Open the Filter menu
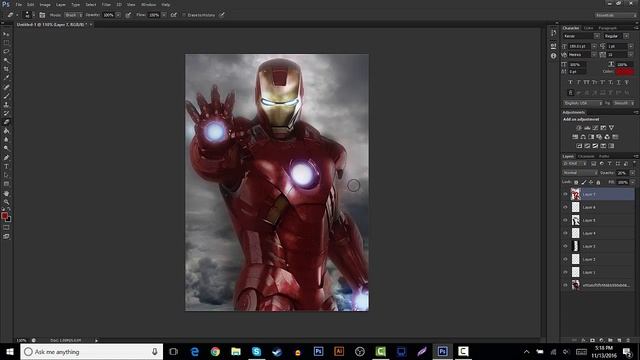The image size is (640, 360). (106, 4)
